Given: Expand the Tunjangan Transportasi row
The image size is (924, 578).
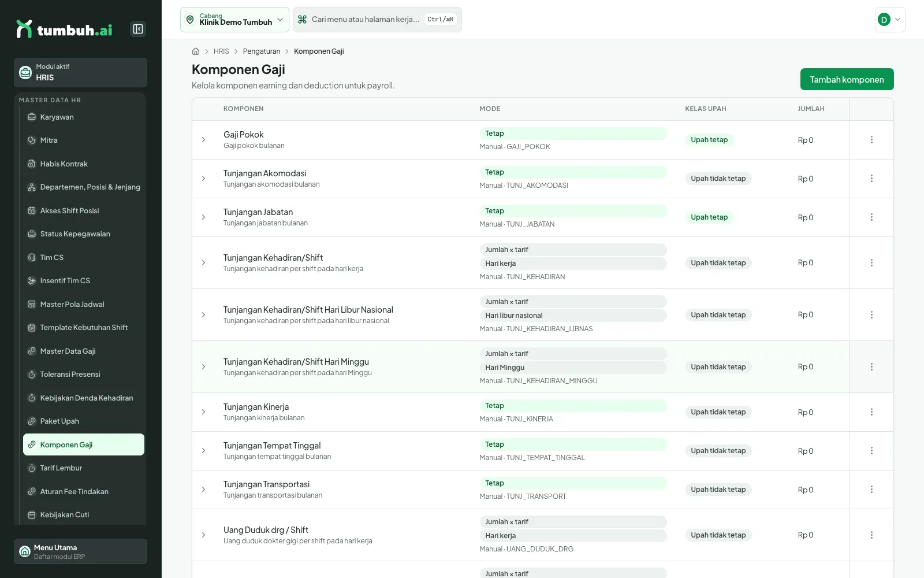Looking at the screenshot, I should pos(203,490).
